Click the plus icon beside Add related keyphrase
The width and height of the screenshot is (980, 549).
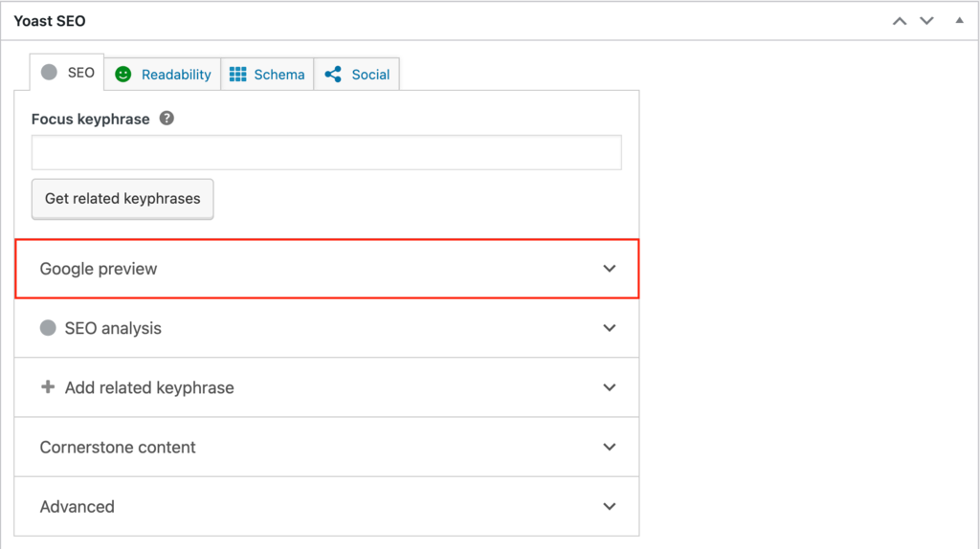tap(48, 387)
